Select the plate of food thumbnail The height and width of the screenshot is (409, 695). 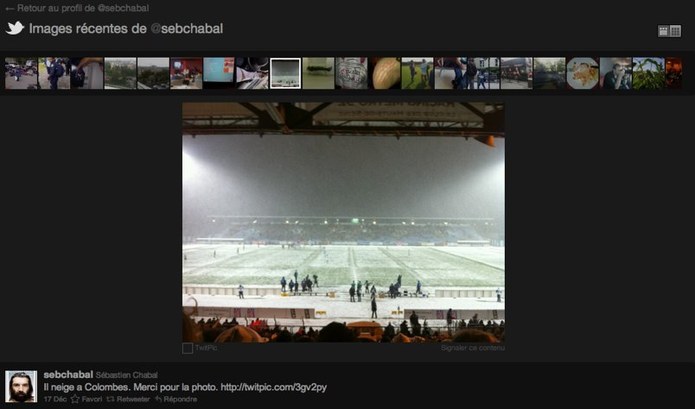click(x=582, y=73)
